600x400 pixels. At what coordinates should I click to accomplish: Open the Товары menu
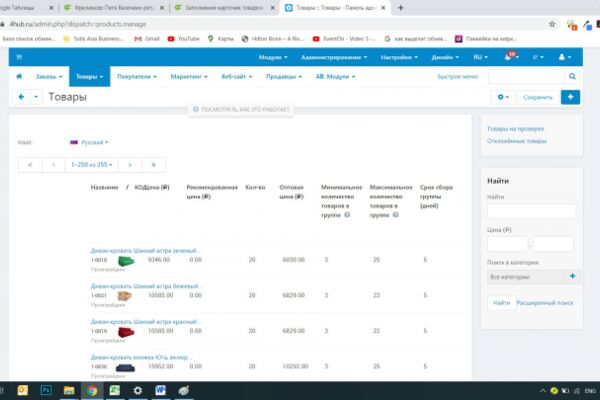pyautogui.click(x=90, y=77)
